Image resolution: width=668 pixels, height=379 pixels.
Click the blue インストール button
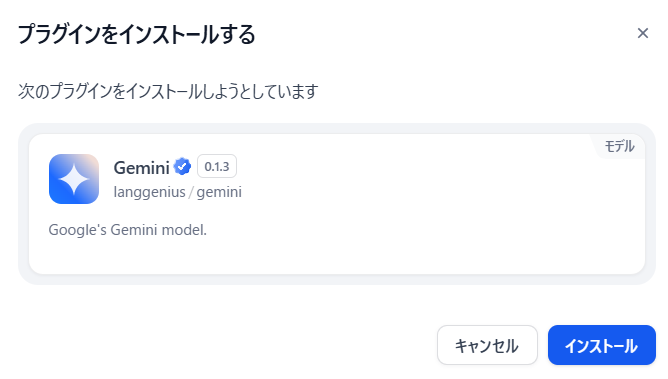pos(602,345)
